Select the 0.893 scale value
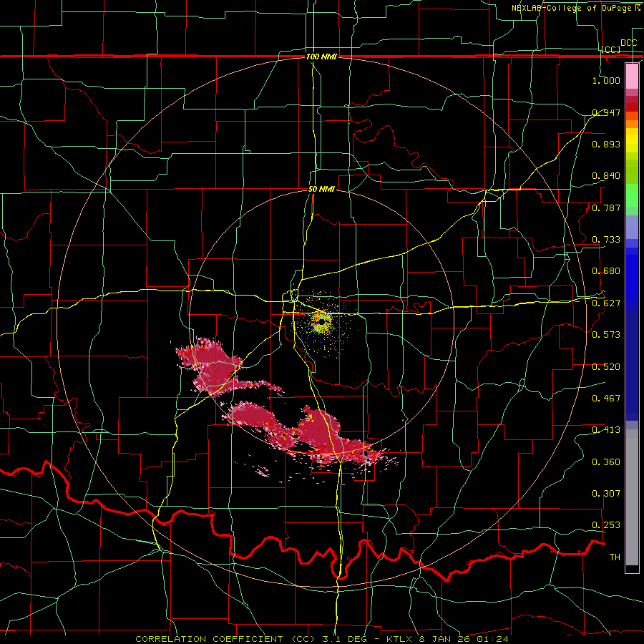 606,144
